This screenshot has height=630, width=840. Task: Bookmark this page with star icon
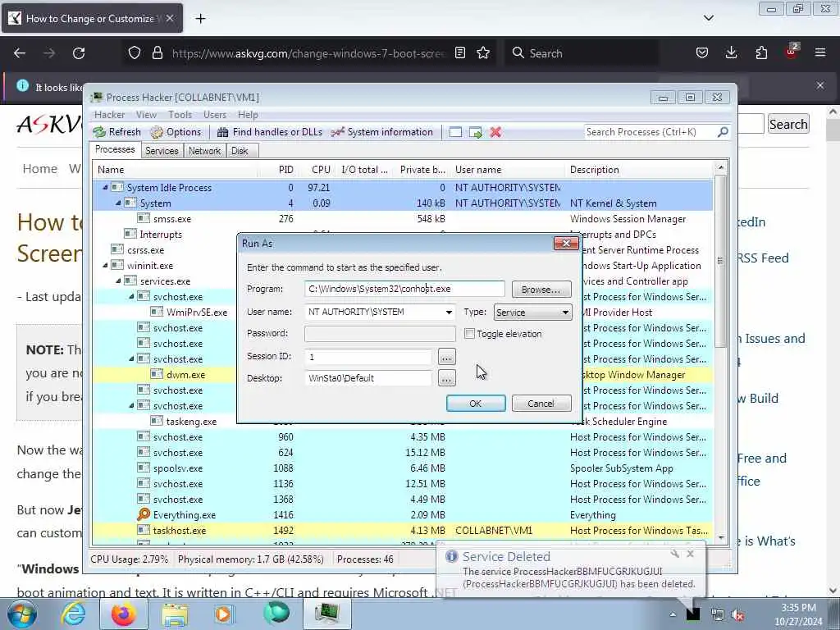(483, 52)
